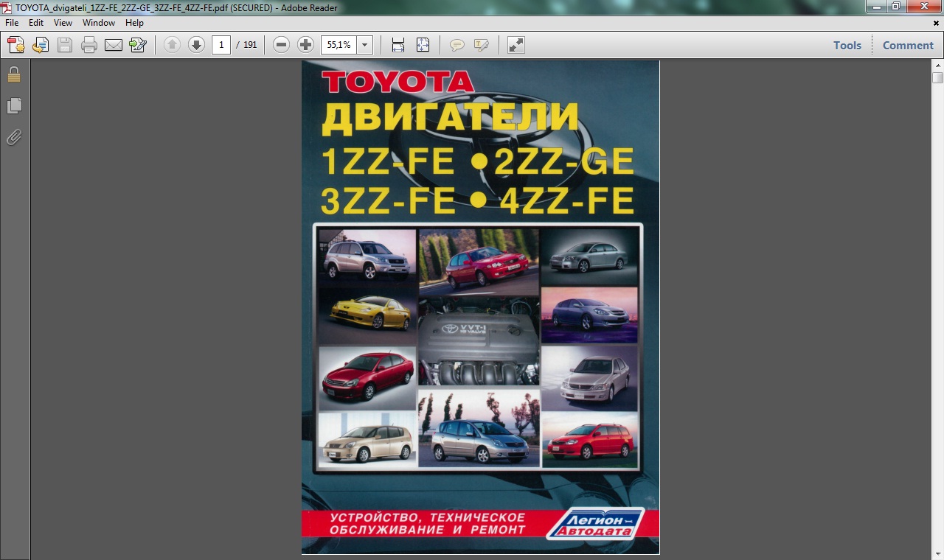Go to next page arrow
The image size is (944, 560).
196,45
